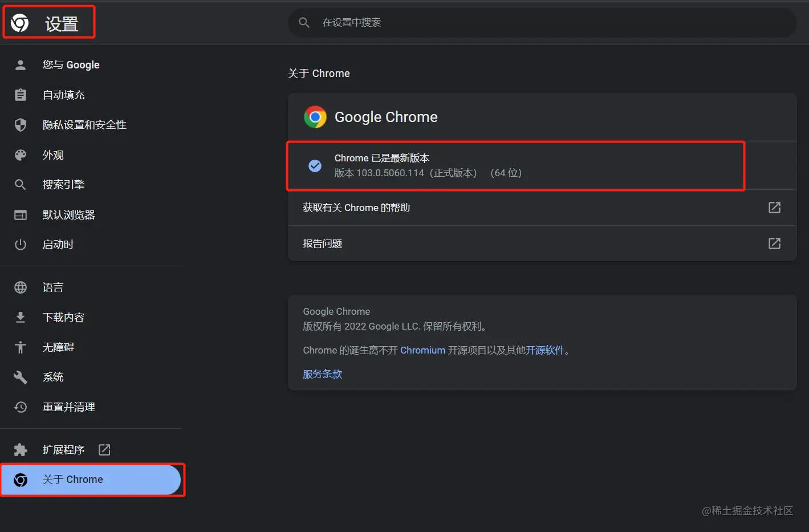The width and height of the screenshot is (809, 532).
Task: Click the 关于 Chrome page heading
Action: 319,74
